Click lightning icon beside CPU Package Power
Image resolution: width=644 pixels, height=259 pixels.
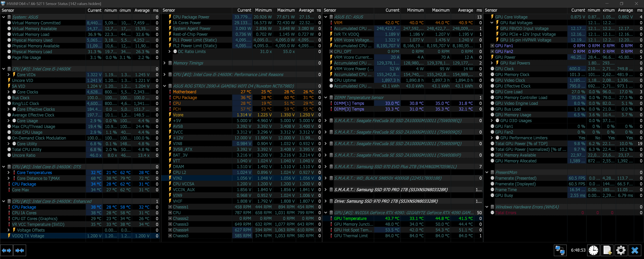click(170, 17)
